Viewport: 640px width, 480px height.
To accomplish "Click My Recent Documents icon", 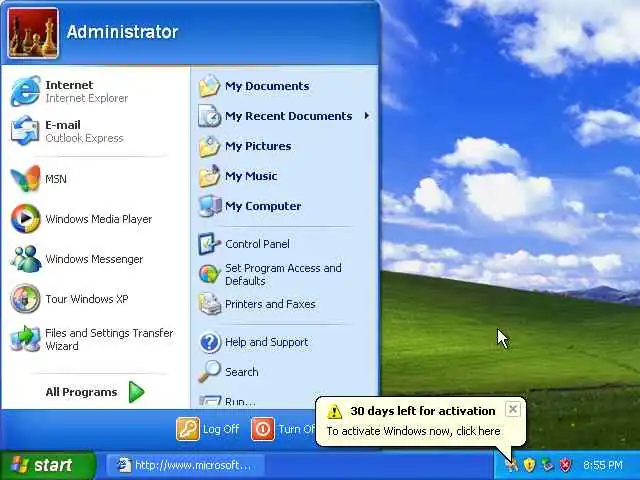I will coord(209,116).
